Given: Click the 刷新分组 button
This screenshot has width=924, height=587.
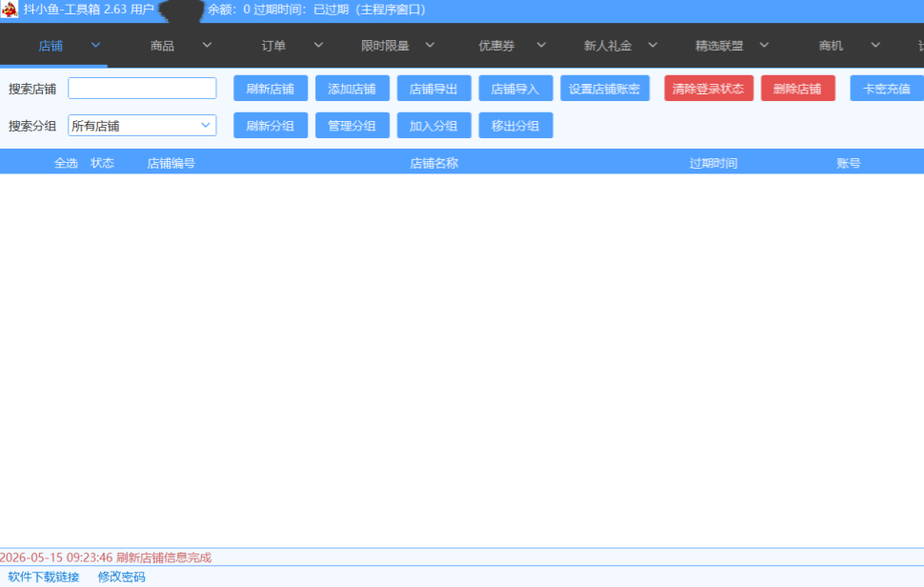Looking at the screenshot, I should (271, 126).
